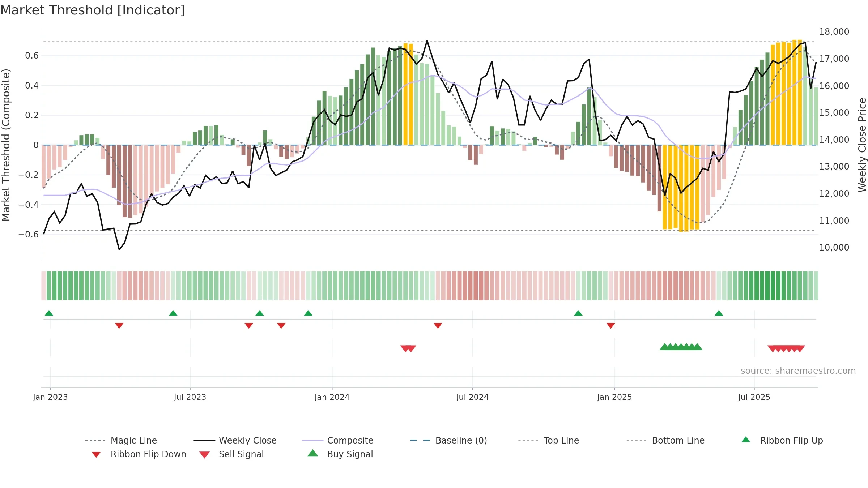Click the Jan 2023 x-axis label
The width and height of the screenshot is (868, 488).
50,397
